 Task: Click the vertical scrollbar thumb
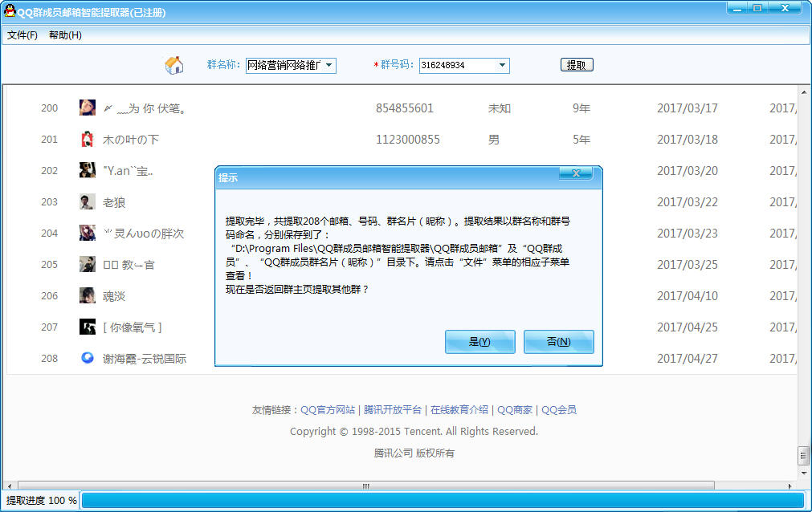(x=803, y=456)
